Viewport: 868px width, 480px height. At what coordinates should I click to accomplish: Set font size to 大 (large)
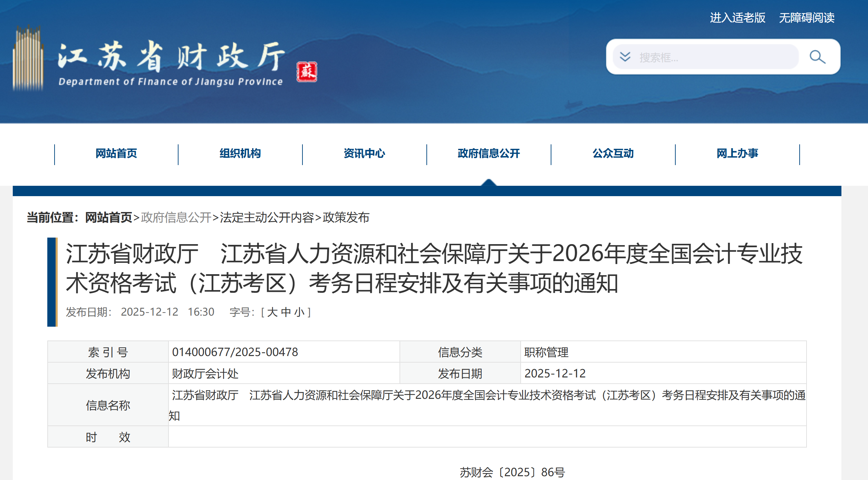272,312
